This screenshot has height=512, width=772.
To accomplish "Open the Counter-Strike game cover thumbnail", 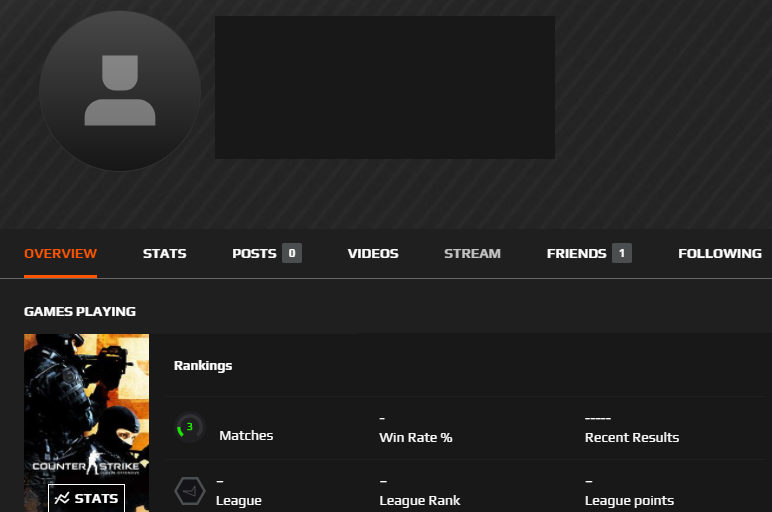I will pos(87,423).
